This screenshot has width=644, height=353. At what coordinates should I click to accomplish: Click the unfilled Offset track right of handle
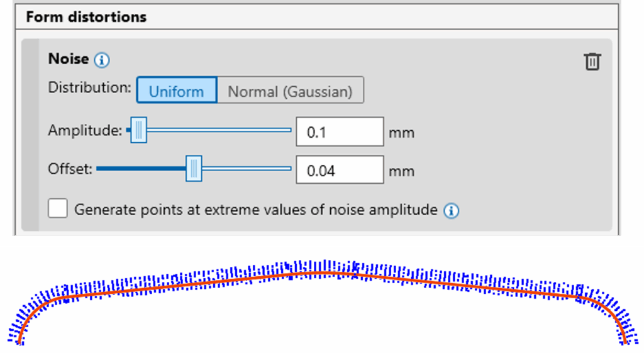[247, 169]
